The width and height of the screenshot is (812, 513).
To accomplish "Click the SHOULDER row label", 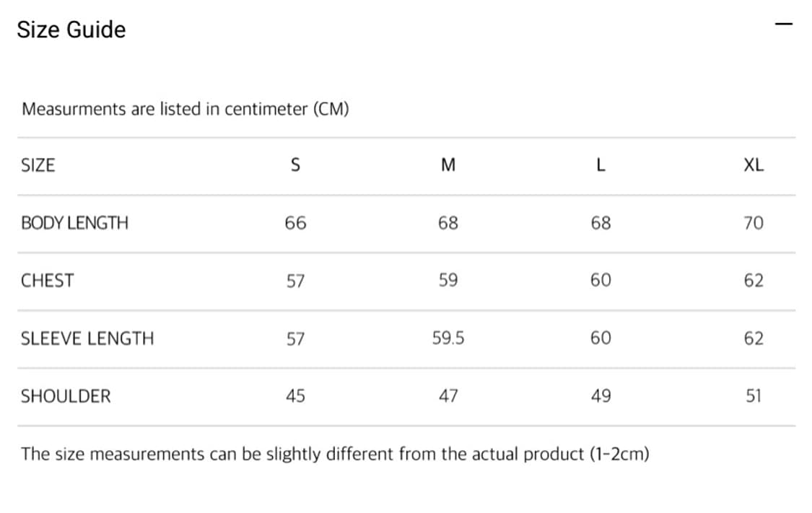I will [x=66, y=396].
